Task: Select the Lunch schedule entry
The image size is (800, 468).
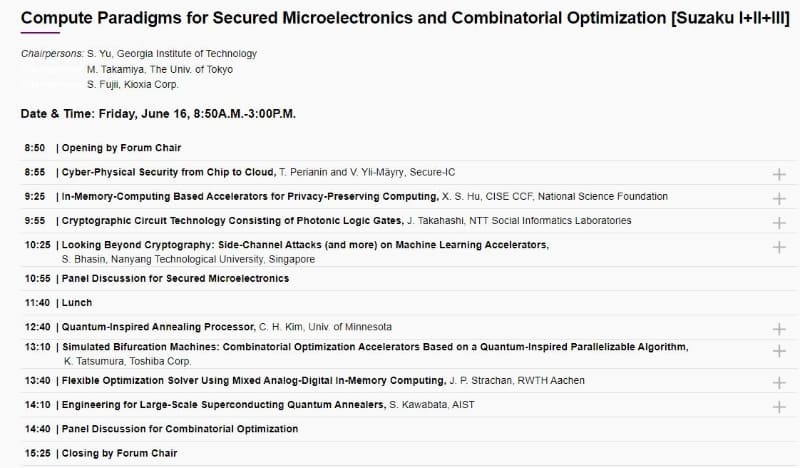Action: [x=76, y=302]
